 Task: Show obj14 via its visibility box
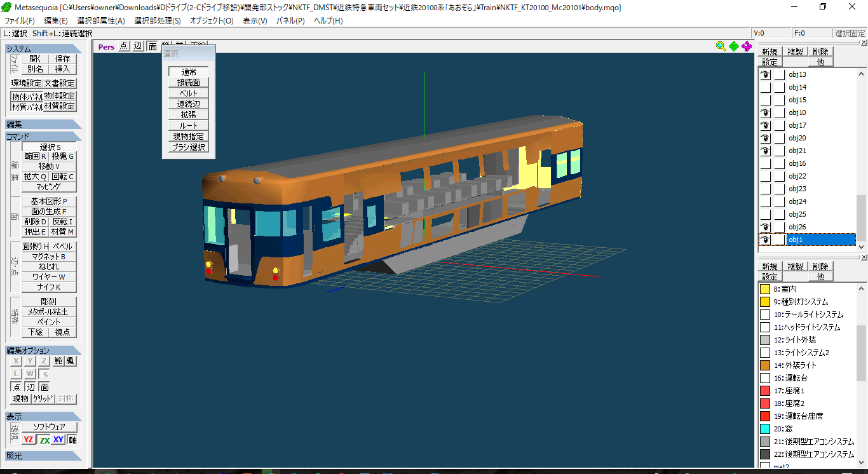[x=766, y=87]
